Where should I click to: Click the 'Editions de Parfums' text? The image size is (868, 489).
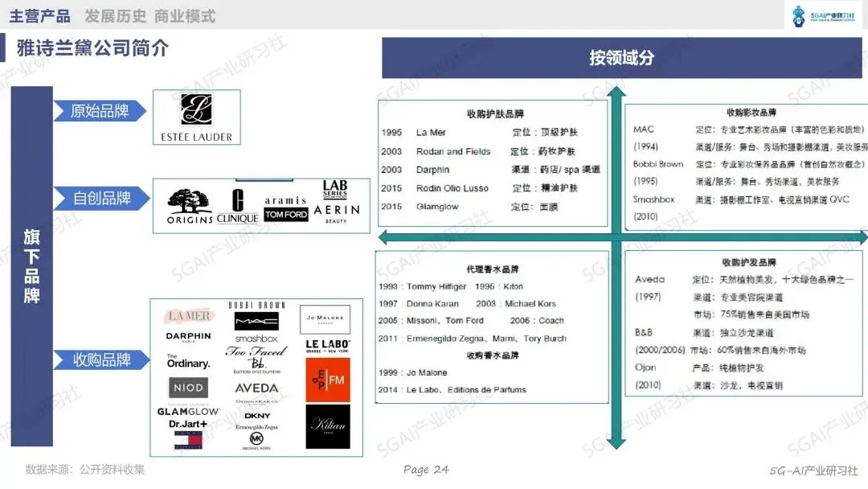tap(486, 390)
